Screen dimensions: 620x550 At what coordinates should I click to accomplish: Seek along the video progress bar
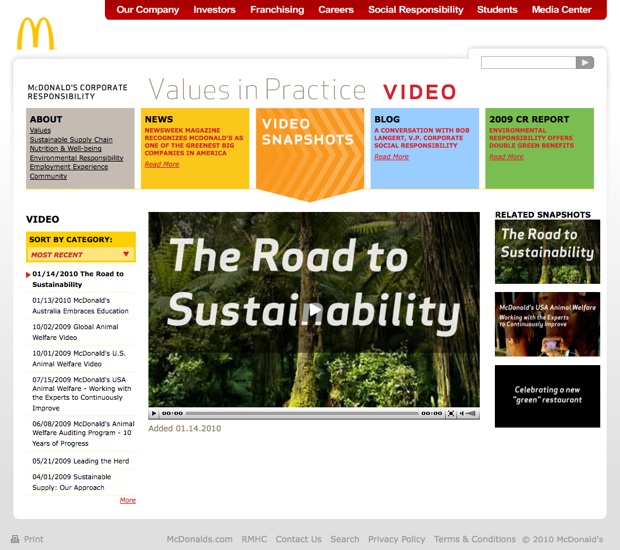click(x=302, y=413)
